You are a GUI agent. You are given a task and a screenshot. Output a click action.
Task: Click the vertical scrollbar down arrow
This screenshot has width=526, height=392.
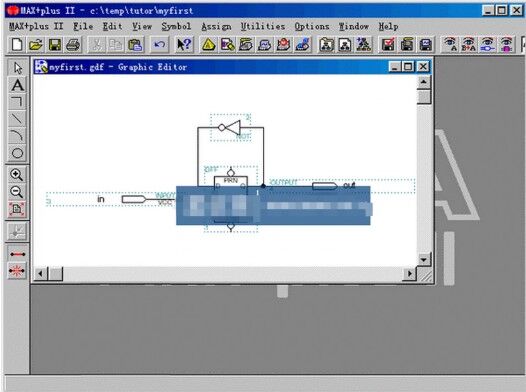[424, 259]
